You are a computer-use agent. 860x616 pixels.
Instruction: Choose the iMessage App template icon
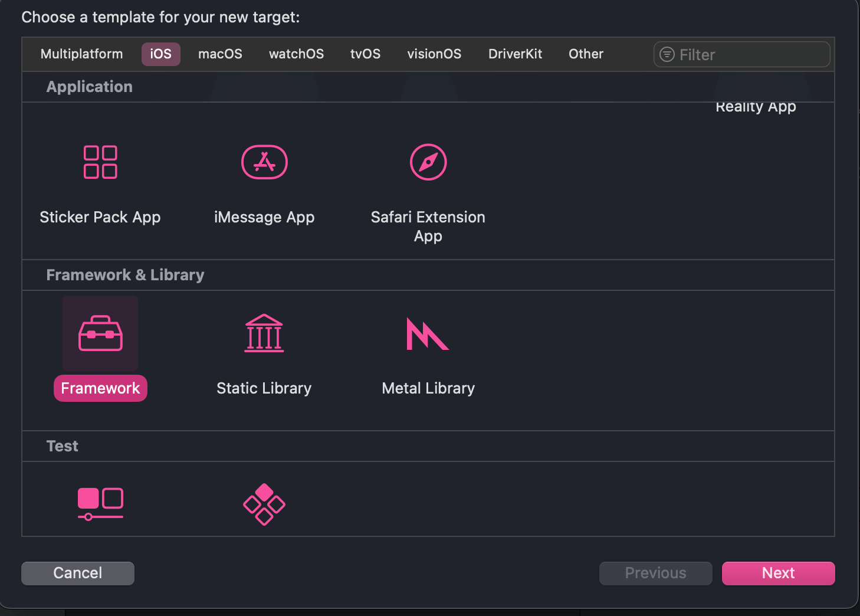click(264, 162)
